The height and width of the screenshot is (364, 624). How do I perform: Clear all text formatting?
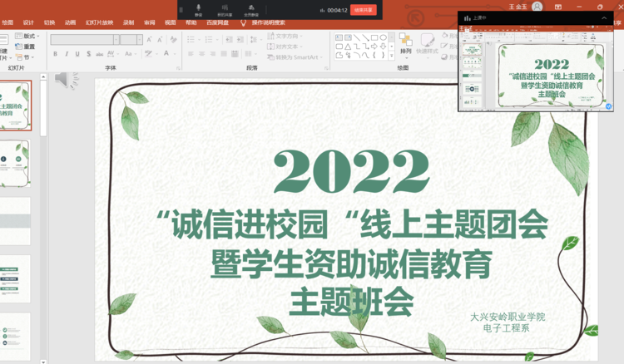pyautogui.click(x=173, y=39)
